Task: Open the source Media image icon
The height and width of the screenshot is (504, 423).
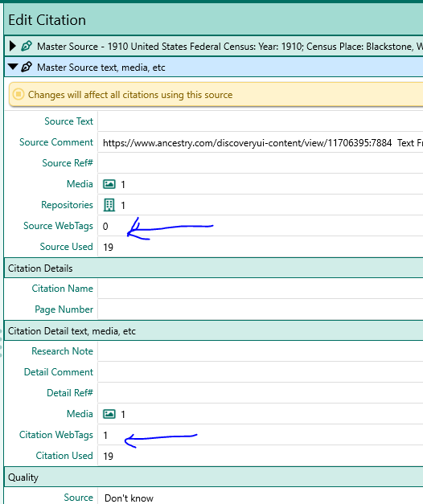Action: click(x=109, y=184)
